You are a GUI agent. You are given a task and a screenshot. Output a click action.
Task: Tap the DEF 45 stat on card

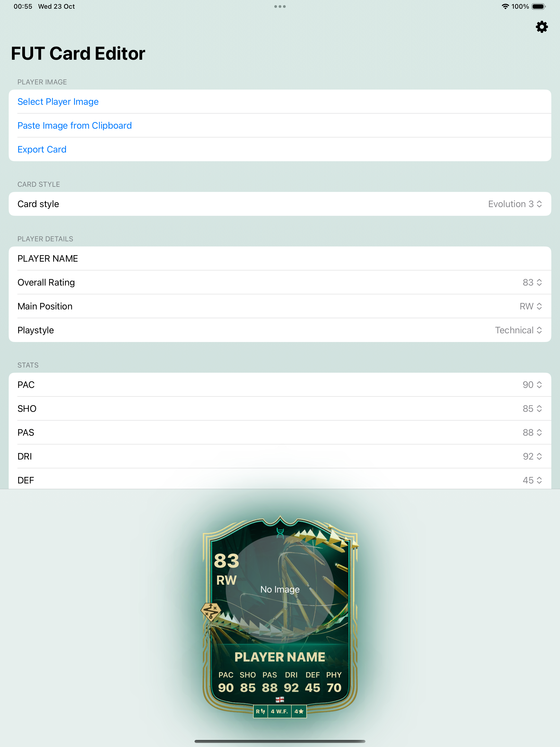tap(313, 682)
